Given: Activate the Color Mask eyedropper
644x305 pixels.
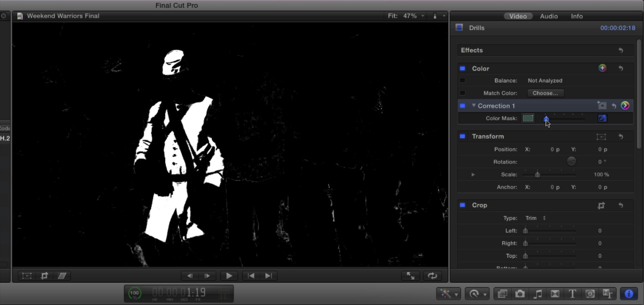Looking at the screenshot, I should tap(602, 119).
